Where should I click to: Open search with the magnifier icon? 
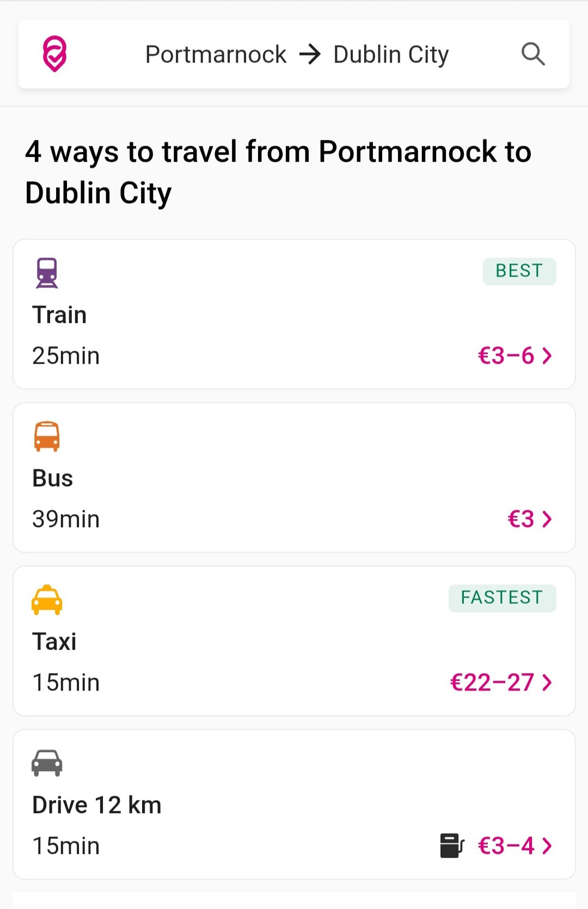tap(533, 54)
